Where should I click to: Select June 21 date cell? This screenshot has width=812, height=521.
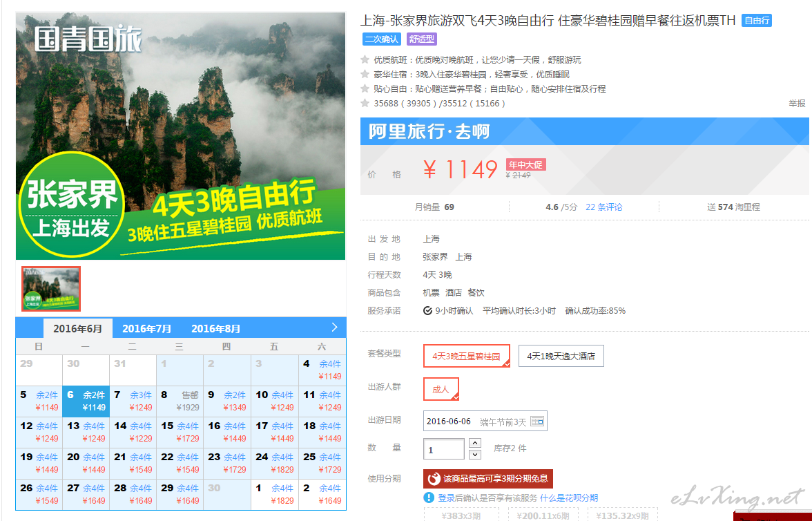(x=133, y=464)
